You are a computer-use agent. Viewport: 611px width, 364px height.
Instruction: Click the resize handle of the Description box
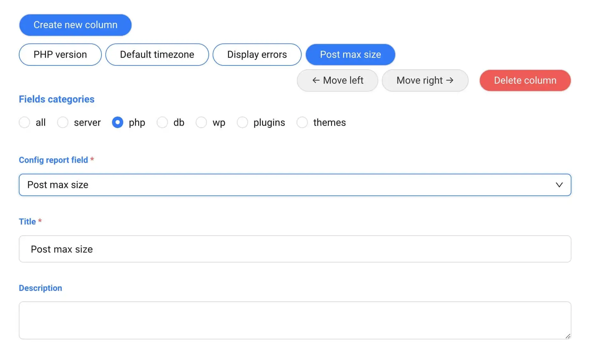click(x=568, y=336)
